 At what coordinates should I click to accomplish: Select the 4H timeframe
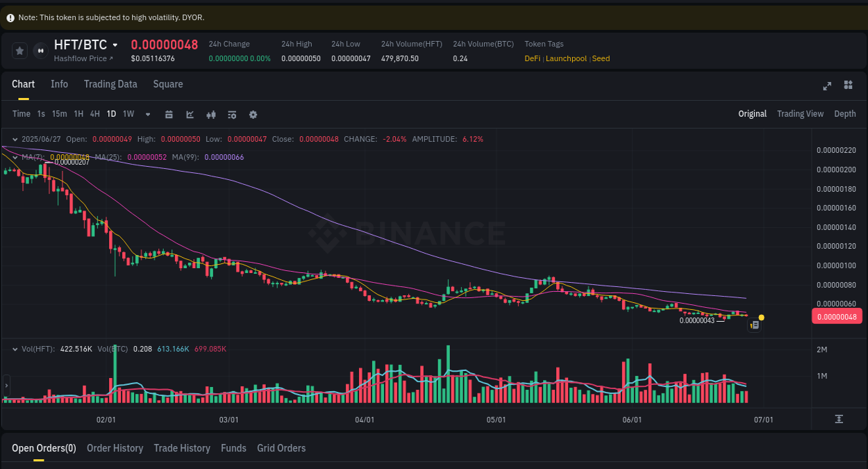94,114
